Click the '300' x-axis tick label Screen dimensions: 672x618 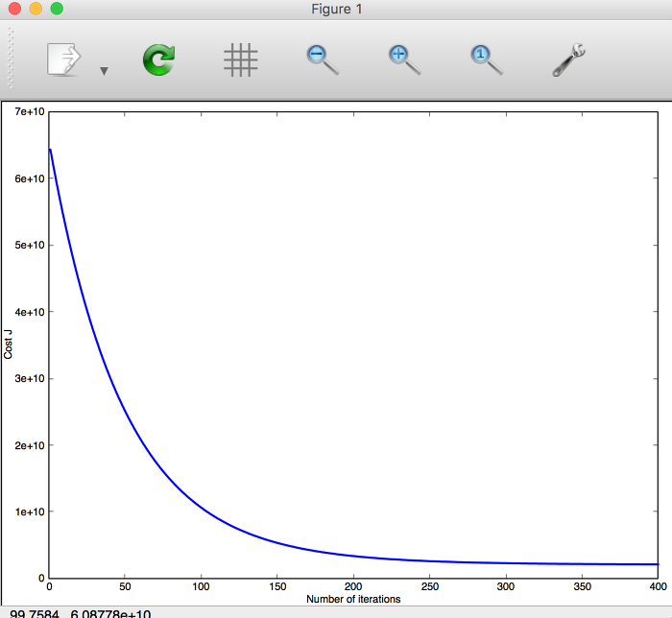(506, 586)
